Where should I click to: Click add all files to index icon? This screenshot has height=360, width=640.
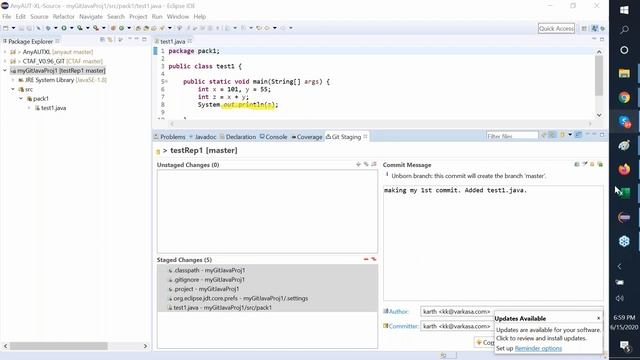366,164
